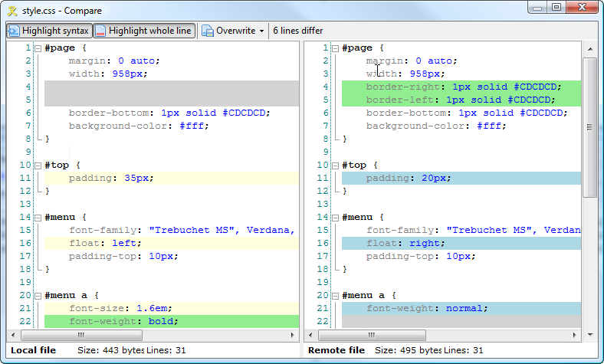Click right pane horizontal scrollbar left arrow
This screenshot has height=364, width=604.
(x=310, y=335)
